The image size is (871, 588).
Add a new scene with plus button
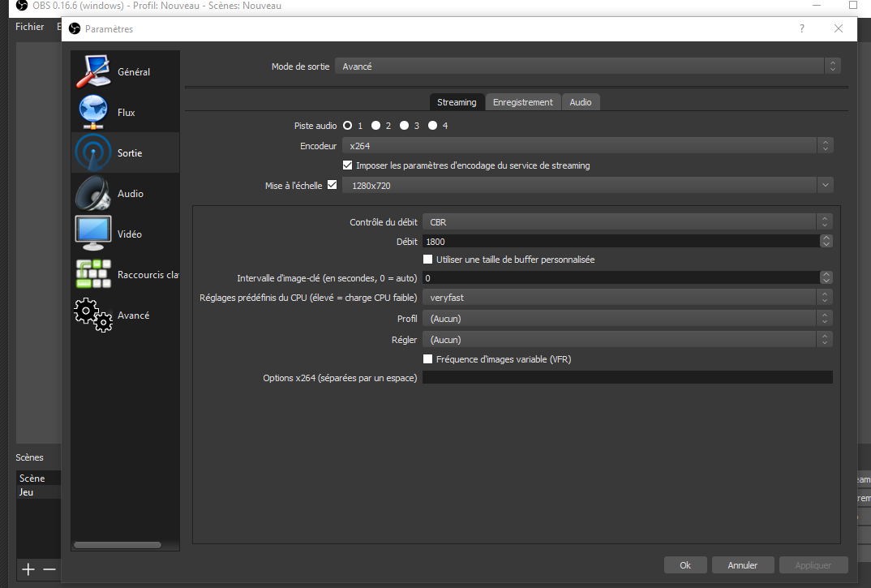pos(28,569)
